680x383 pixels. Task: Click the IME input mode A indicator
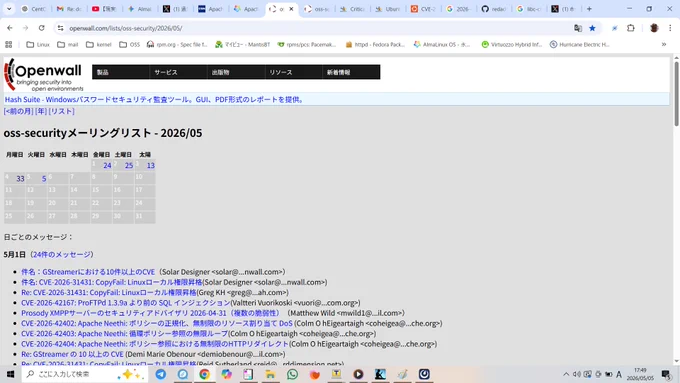[x=619, y=374]
